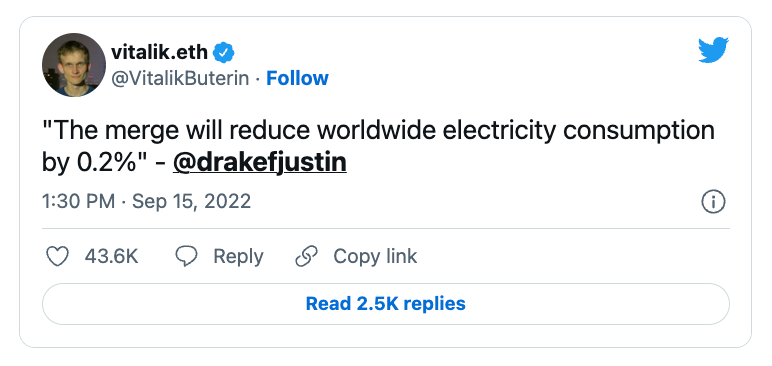Open Vitalik's profile avatar photo
The width and height of the screenshot is (772, 366).
tap(74, 65)
